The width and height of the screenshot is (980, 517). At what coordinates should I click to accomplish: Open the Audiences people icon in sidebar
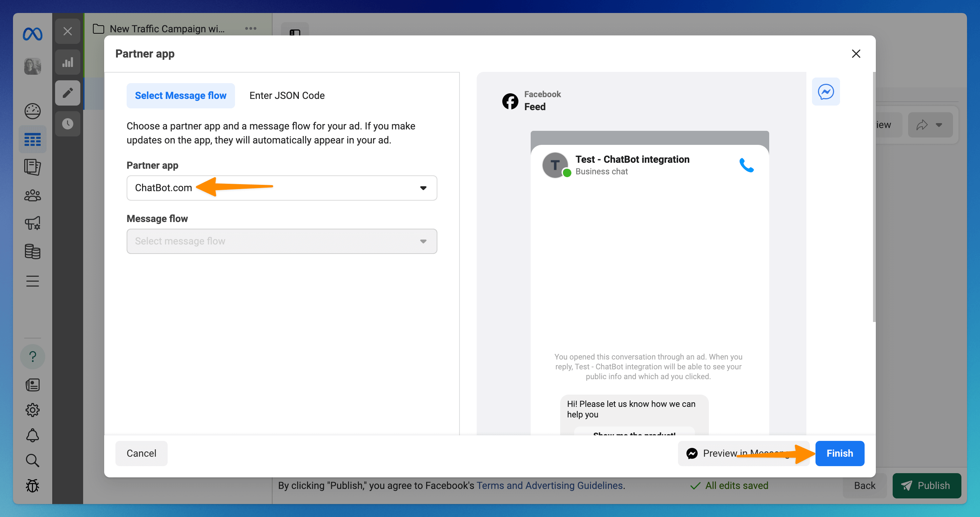point(32,195)
